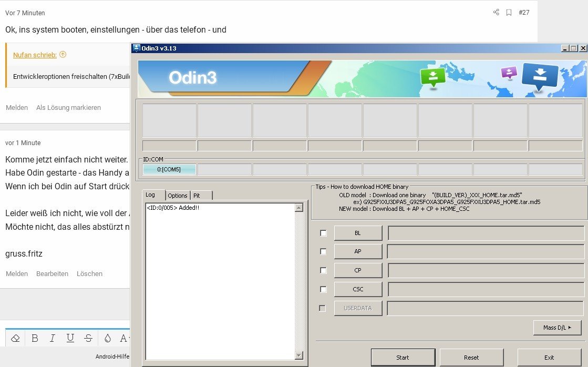
Task: Click Melden under the first post
Action: (x=17, y=108)
